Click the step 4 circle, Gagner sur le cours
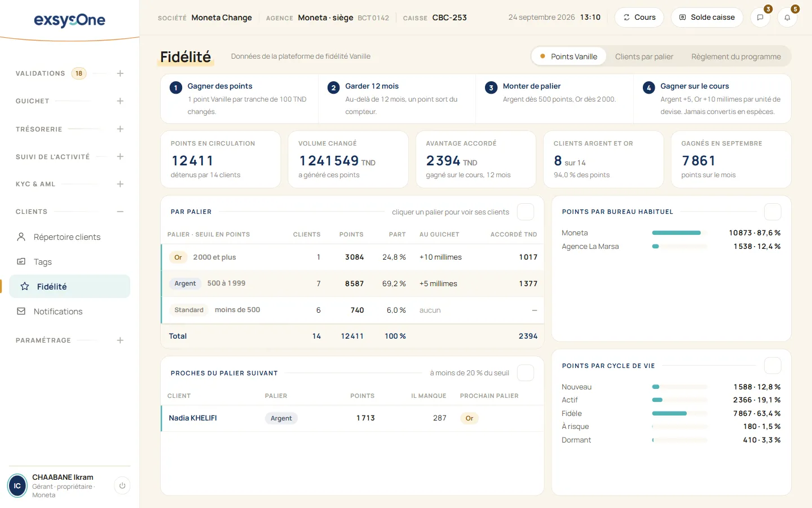Viewport: 812px width, 508px height. pyautogui.click(x=648, y=87)
